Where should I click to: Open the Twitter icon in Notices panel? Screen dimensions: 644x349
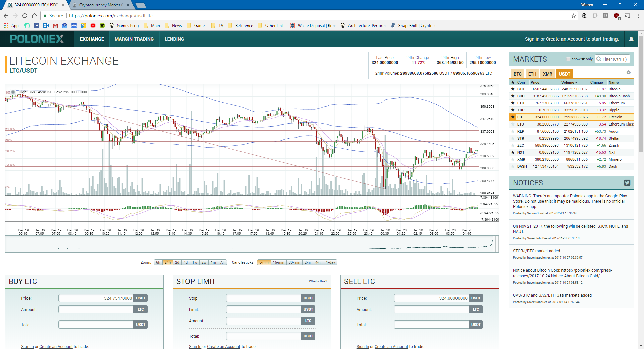[x=627, y=183]
